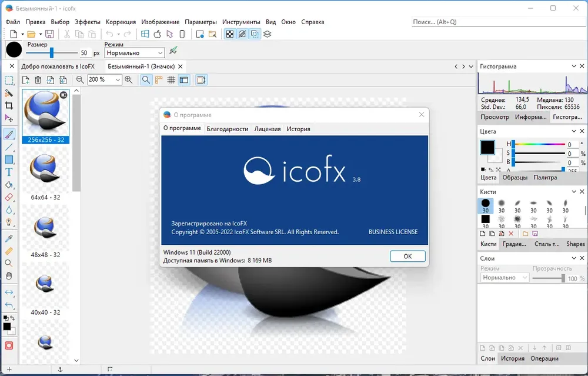
Task: Click the brush Размер slider handle
Action: tap(52, 52)
